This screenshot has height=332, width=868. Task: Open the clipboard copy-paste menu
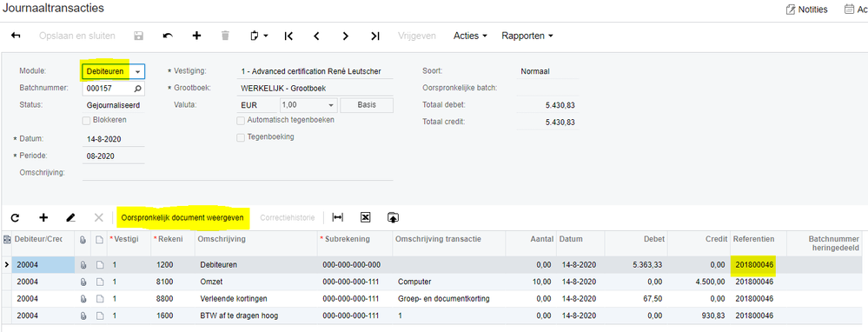259,36
